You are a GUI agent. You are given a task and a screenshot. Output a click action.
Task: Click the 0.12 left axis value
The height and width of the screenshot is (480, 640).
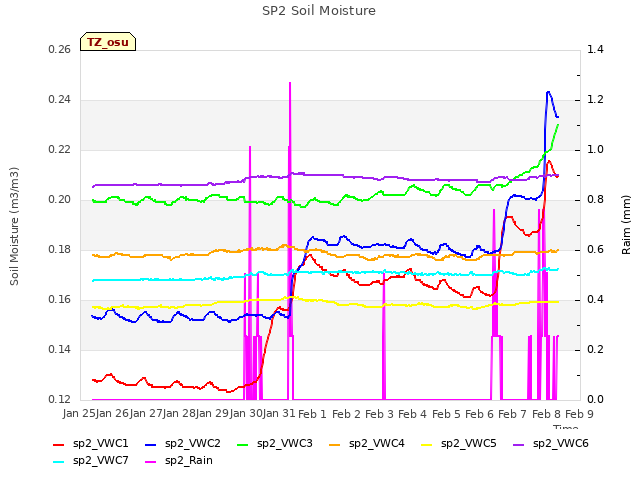60,399
